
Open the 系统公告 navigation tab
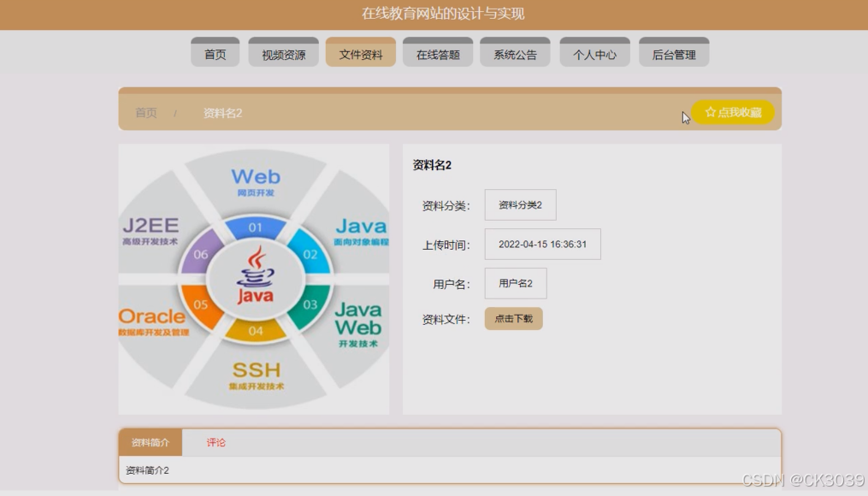tap(515, 52)
